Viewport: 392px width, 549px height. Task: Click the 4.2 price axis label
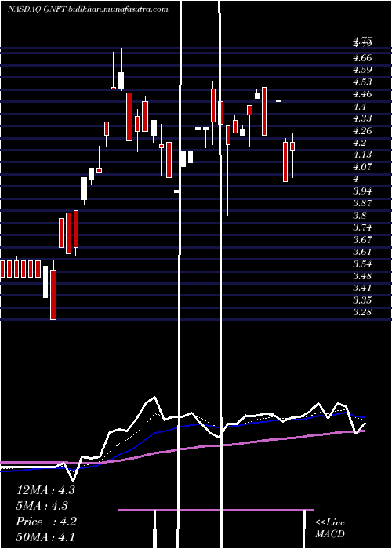pyautogui.click(x=360, y=143)
